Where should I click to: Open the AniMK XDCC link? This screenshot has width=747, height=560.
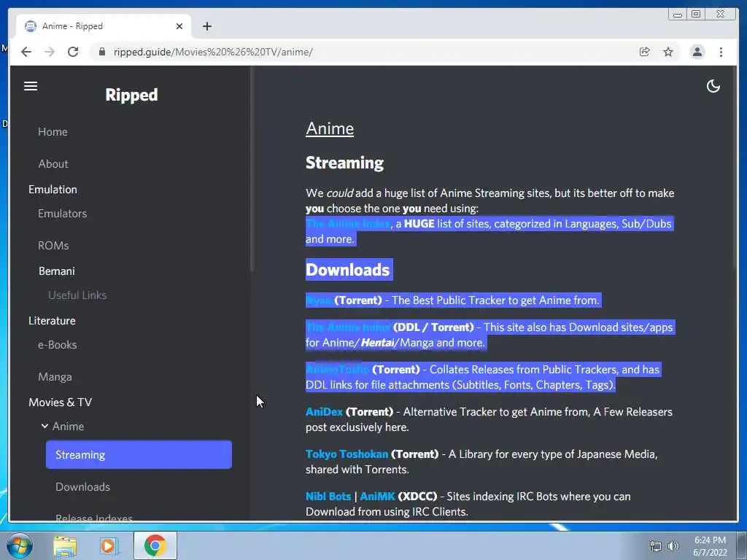point(377,496)
